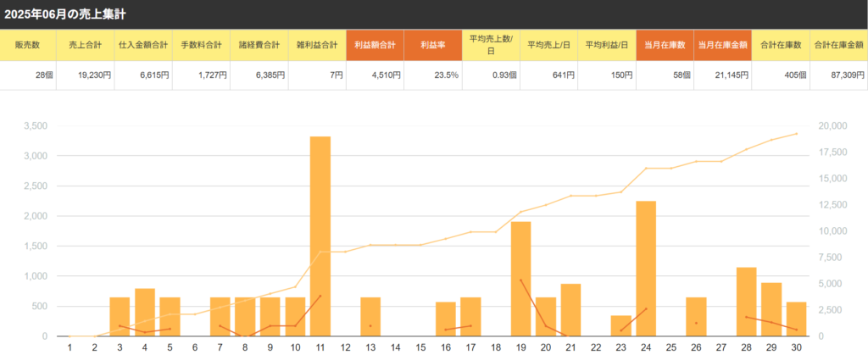Click the 150円 average profit value
The image size is (868, 355).
pyautogui.click(x=623, y=75)
